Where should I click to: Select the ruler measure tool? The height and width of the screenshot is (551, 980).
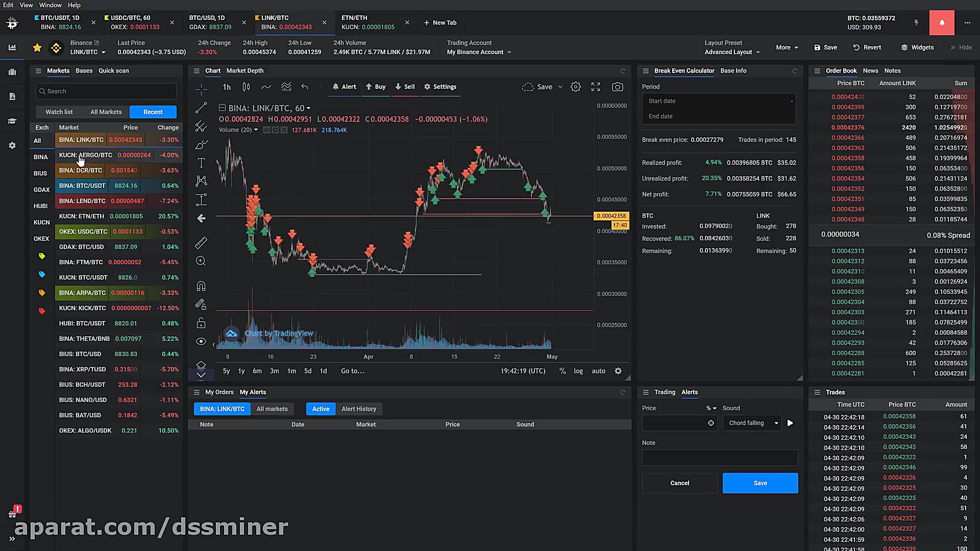[x=201, y=243]
